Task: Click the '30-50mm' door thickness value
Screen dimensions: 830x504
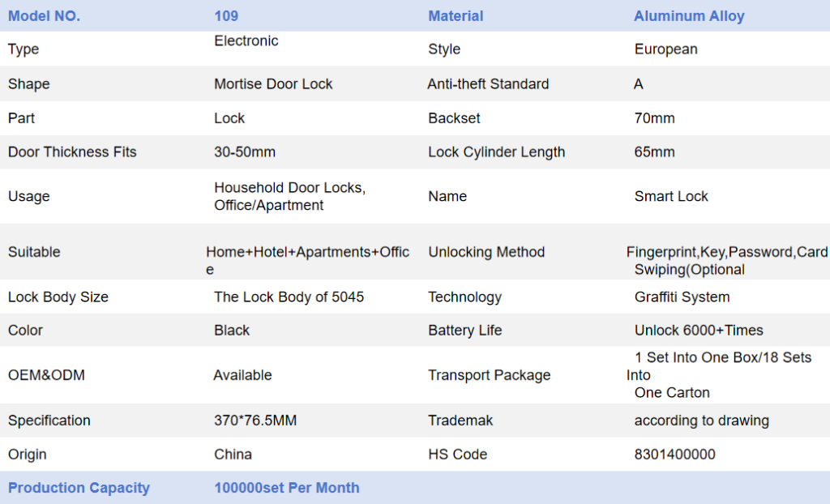Action: 245,152
